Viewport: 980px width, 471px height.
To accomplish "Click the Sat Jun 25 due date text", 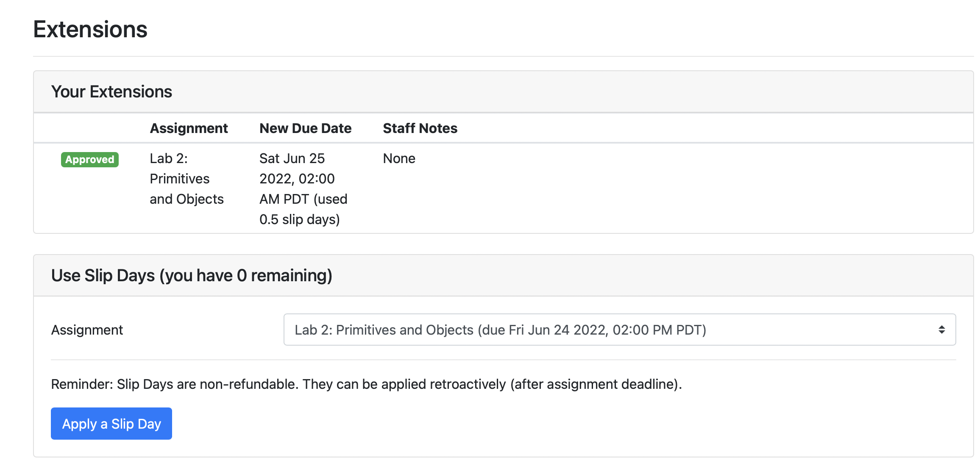I will tap(292, 158).
